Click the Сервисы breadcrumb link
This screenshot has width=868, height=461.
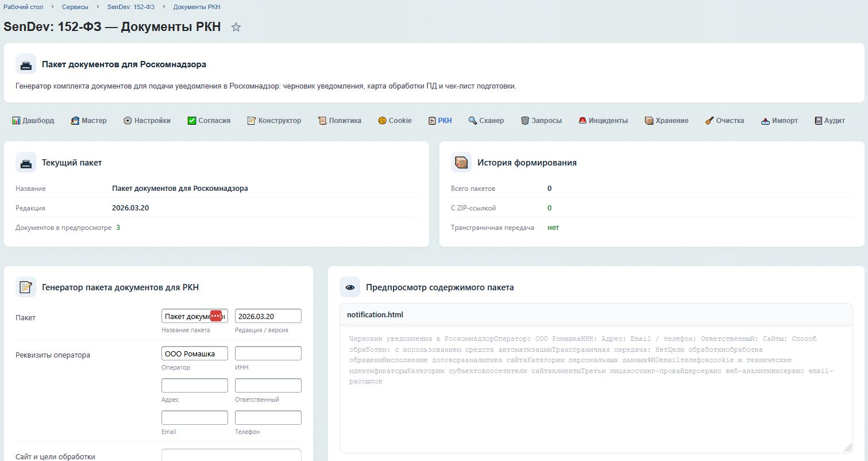pyautogui.click(x=74, y=6)
